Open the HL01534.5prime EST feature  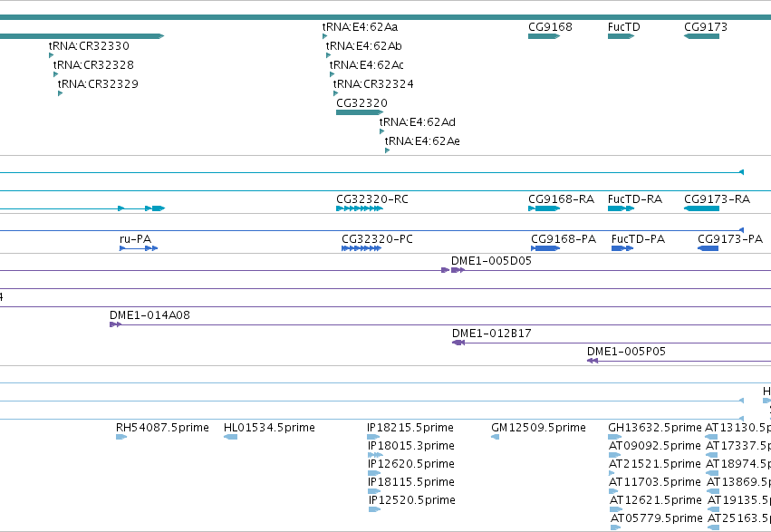[x=231, y=437]
